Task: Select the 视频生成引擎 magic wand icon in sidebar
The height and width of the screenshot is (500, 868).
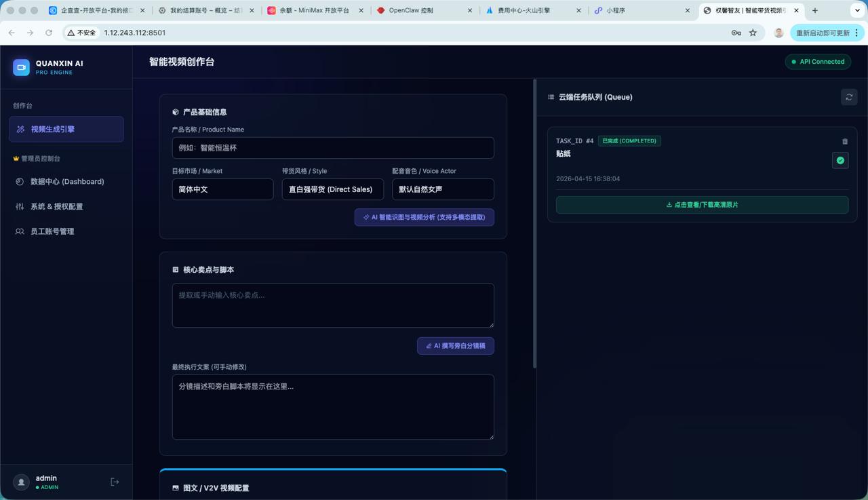Action: pyautogui.click(x=21, y=129)
